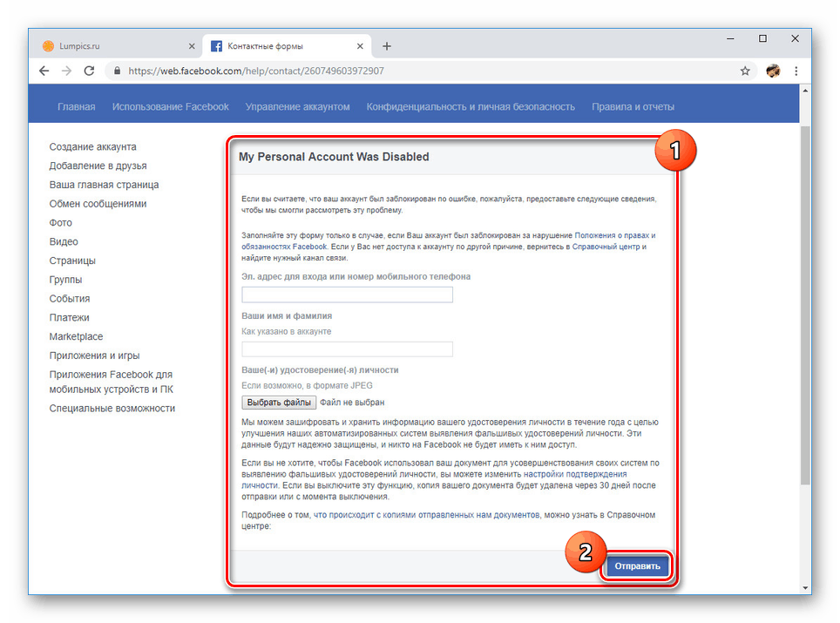This screenshot has height=623, width=840.
Task: Open a new tab with plus button
Action: click(386, 46)
